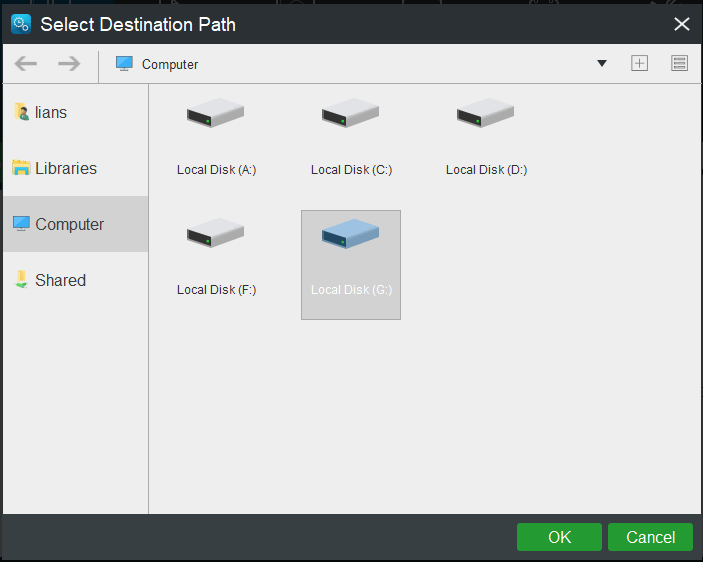Click the Computer path field
Screen dimensions: 703x562
coord(354,64)
